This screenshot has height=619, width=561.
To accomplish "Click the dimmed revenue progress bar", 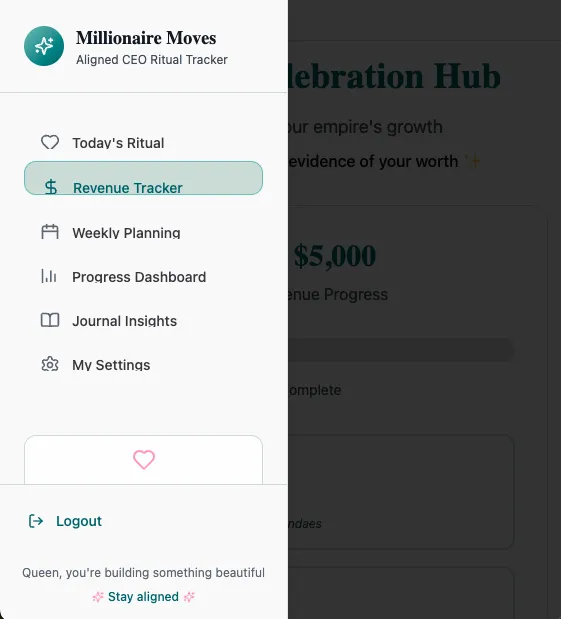I will click(x=401, y=350).
